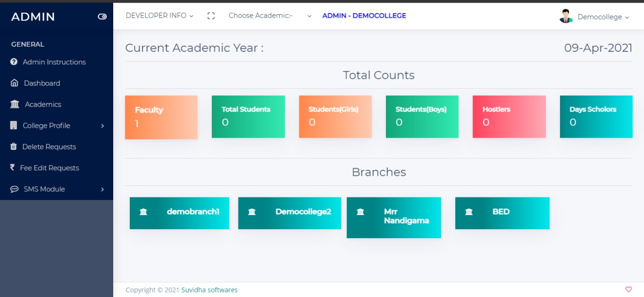Expand the College Profile submenu arrow
The height and width of the screenshot is (297, 644).
[x=102, y=126]
